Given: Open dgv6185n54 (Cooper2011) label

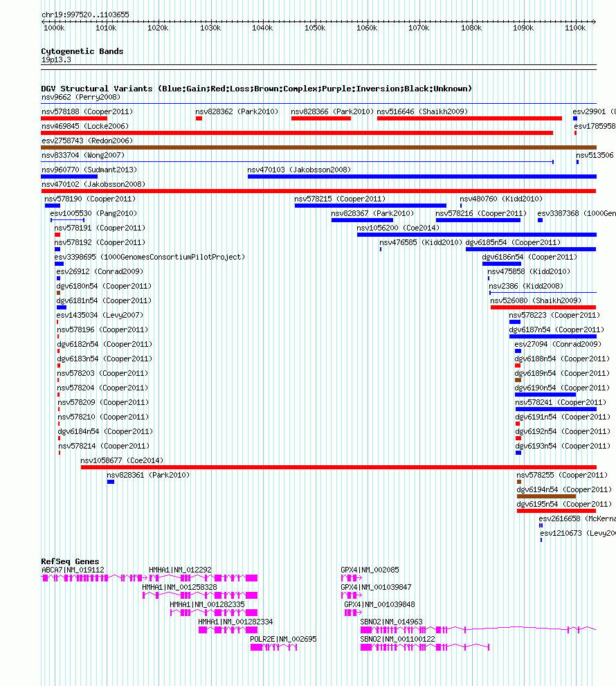Looking at the screenshot, I should click(x=513, y=242).
